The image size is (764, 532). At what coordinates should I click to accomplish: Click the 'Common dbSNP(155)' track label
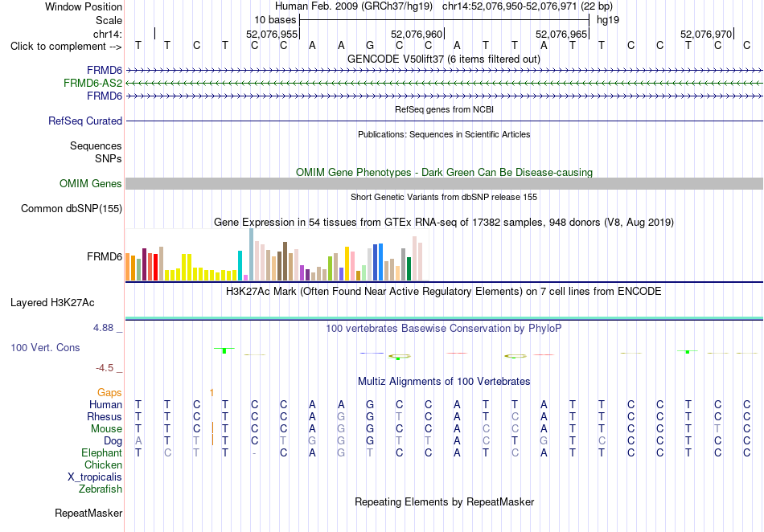pyautogui.click(x=72, y=208)
